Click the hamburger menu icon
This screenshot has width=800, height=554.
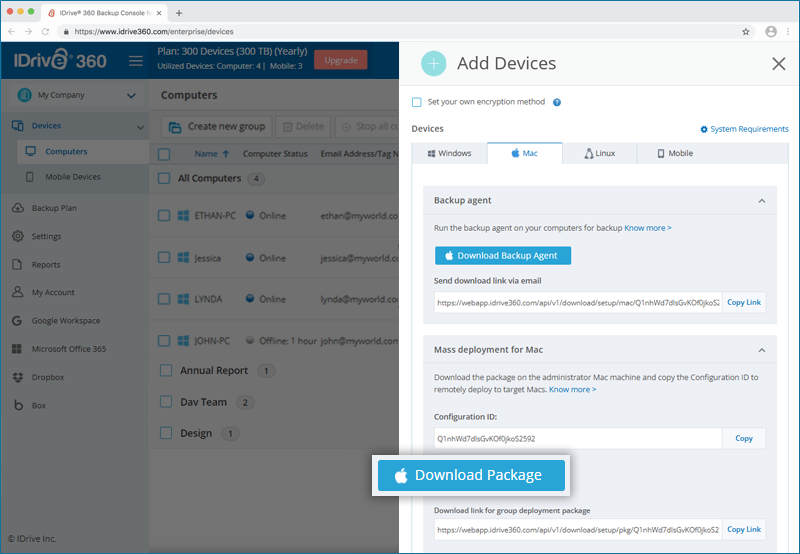pos(136,61)
